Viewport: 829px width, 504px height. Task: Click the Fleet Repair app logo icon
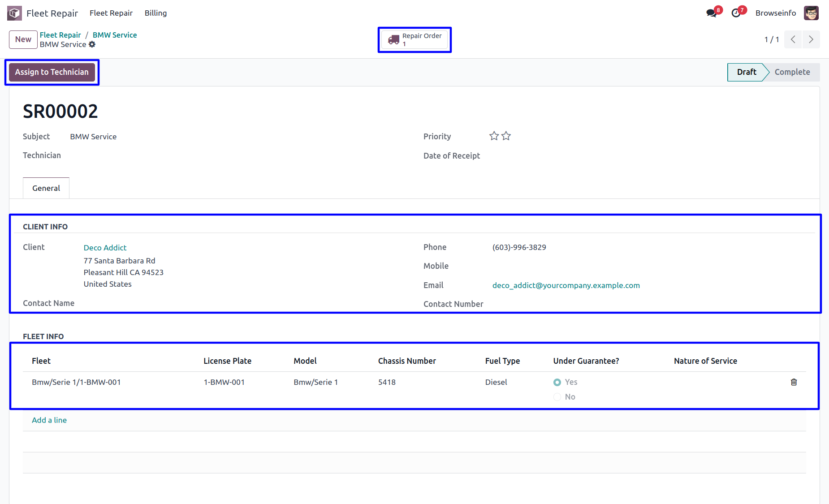tap(14, 13)
